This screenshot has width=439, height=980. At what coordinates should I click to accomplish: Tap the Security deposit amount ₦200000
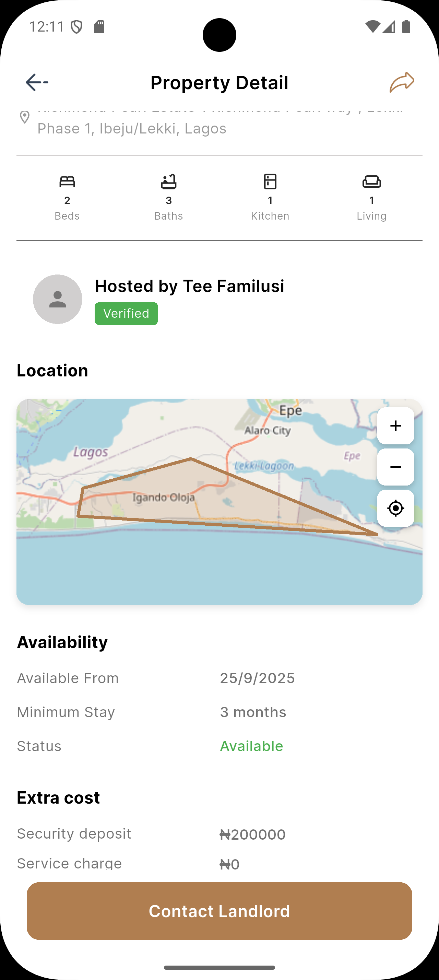click(253, 834)
